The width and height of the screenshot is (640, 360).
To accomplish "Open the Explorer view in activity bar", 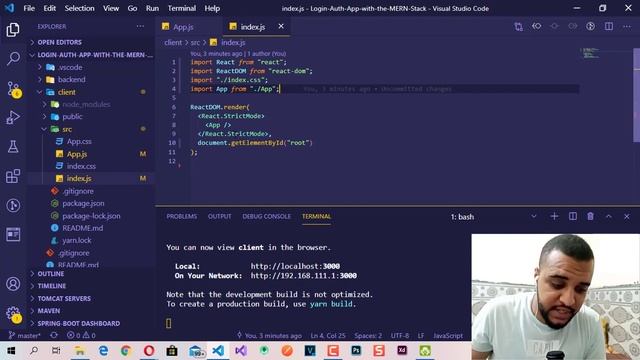I will [x=13, y=30].
